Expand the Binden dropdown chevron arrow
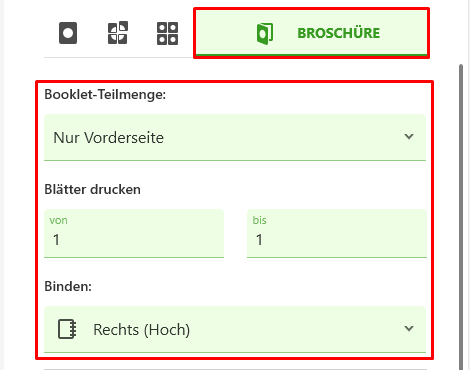Image resolution: width=470 pixels, height=370 pixels. tap(409, 328)
